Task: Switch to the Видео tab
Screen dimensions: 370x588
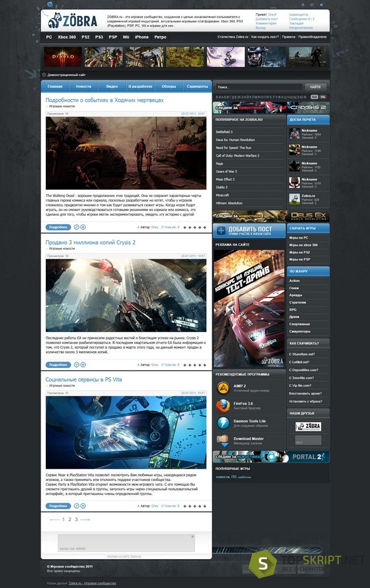Action: pos(112,86)
